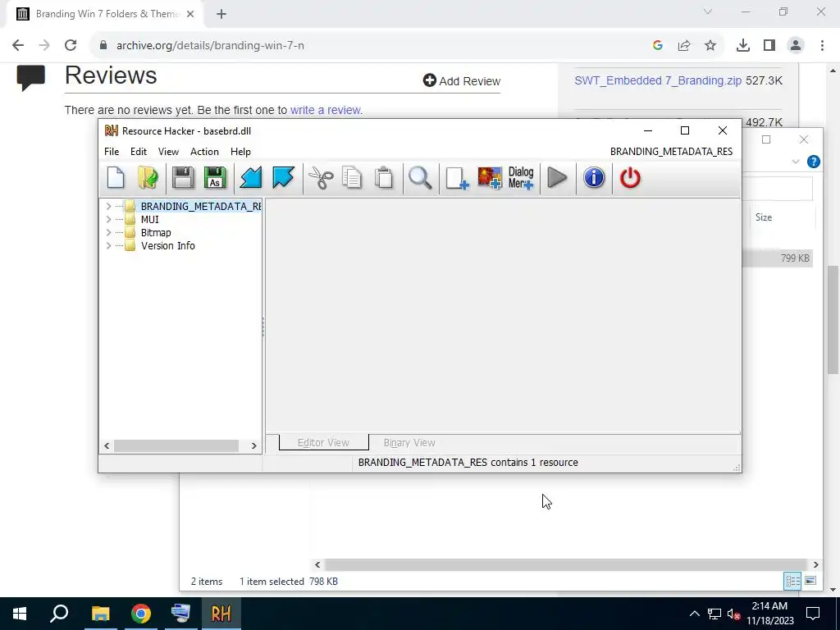The height and width of the screenshot is (630, 840).
Task: Open the blue Info about icon
Action: 594,178
